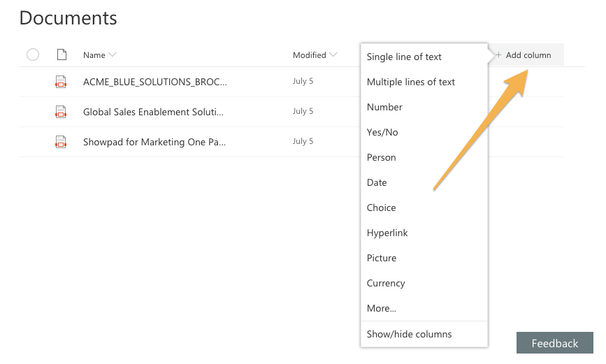Click Show/hide columns menu entry
The width and height of the screenshot is (606, 364).
click(409, 334)
